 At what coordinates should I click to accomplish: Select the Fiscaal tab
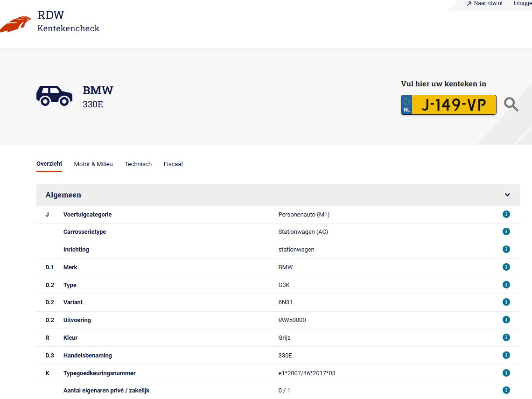pyautogui.click(x=173, y=164)
